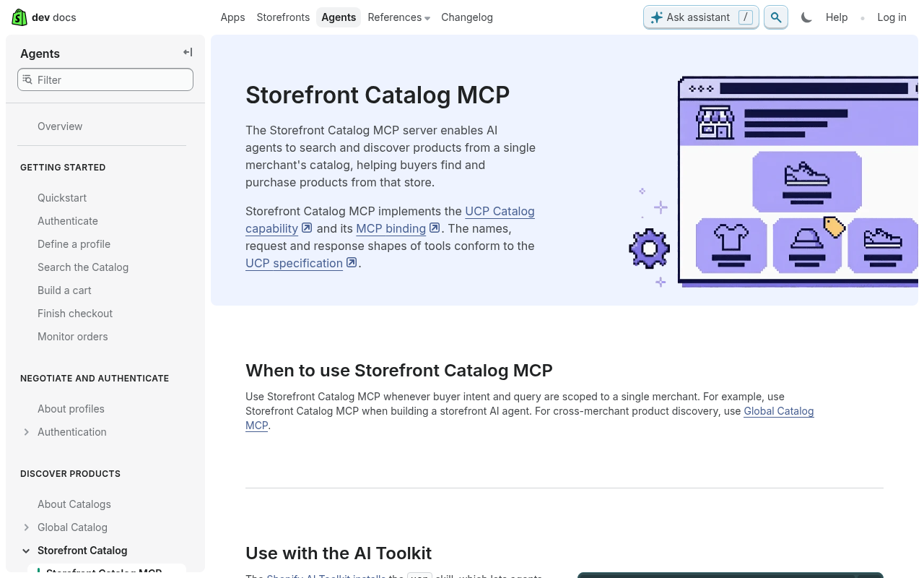Click the GETTING STARTED section heading
The image size is (924, 578).
point(63,168)
